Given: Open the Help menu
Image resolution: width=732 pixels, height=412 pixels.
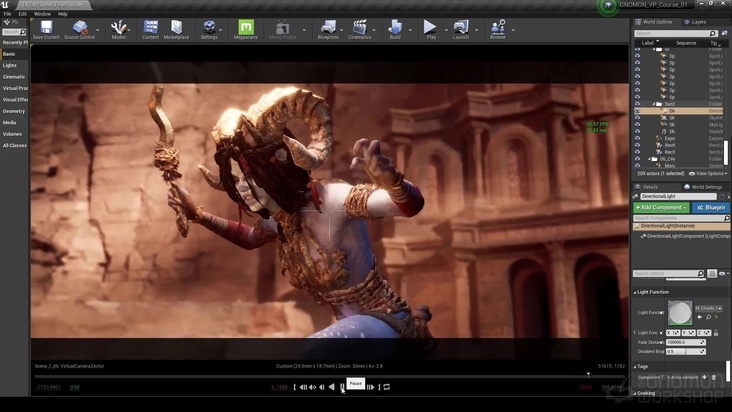Looking at the screenshot, I should tap(63, 14).
